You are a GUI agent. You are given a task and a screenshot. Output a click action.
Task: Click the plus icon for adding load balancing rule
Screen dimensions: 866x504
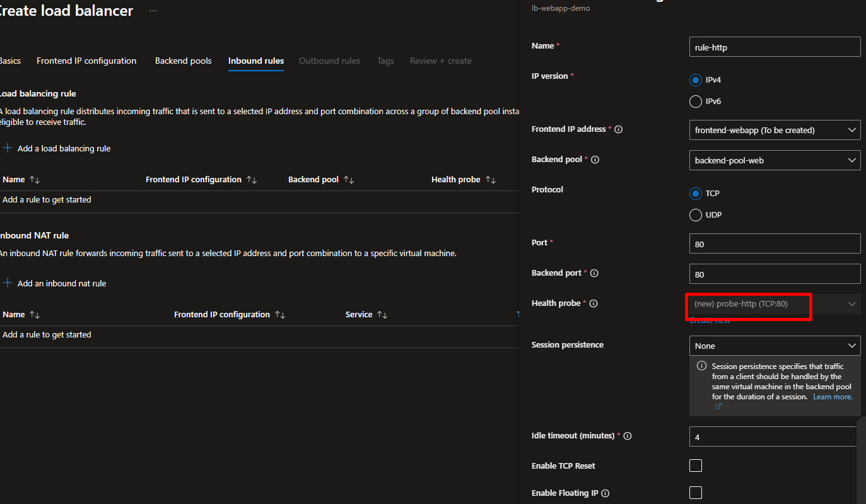[x=8, y=148]
